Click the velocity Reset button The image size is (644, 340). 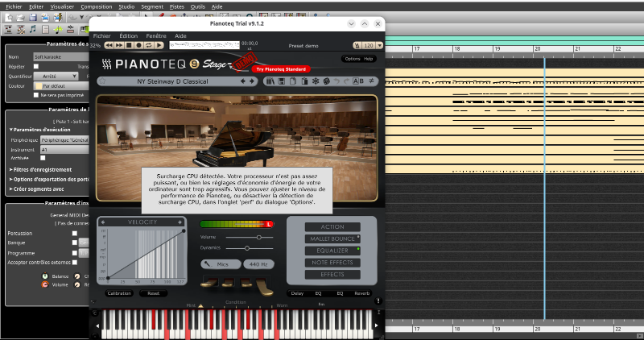tap(153, 293)
